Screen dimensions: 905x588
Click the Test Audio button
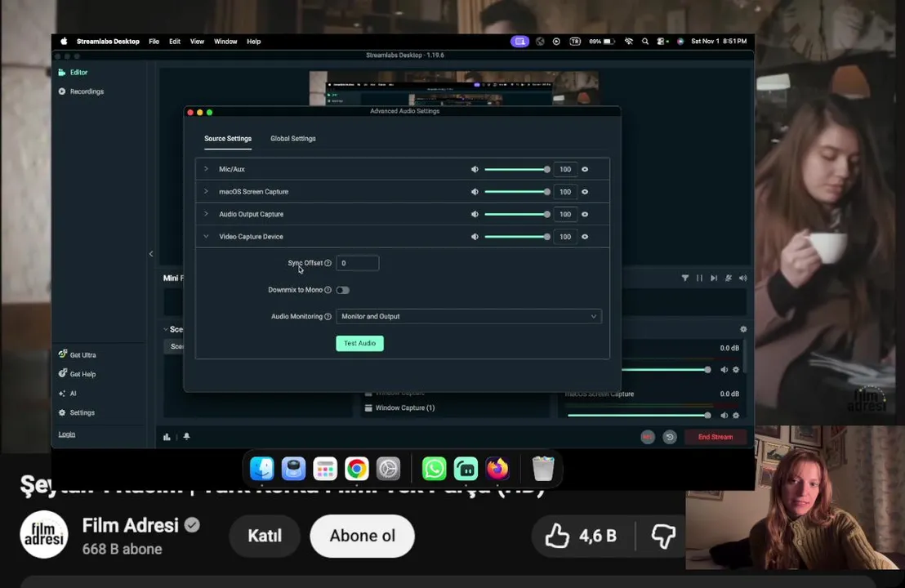pos(359,343)
